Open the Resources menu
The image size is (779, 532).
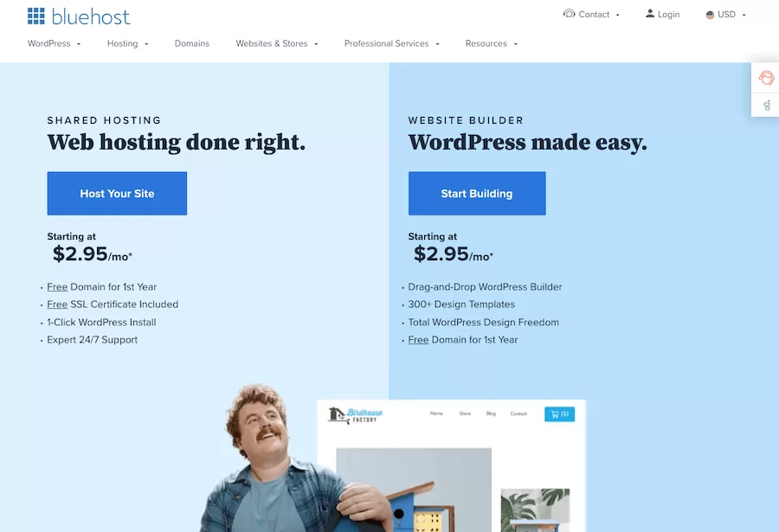492,44
